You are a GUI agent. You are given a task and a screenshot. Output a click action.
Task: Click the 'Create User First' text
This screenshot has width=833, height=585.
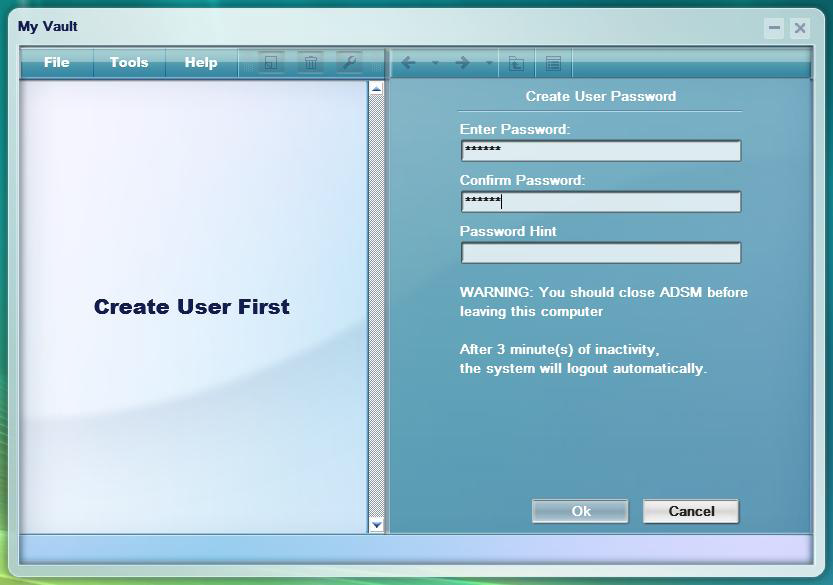coord(192,307)
